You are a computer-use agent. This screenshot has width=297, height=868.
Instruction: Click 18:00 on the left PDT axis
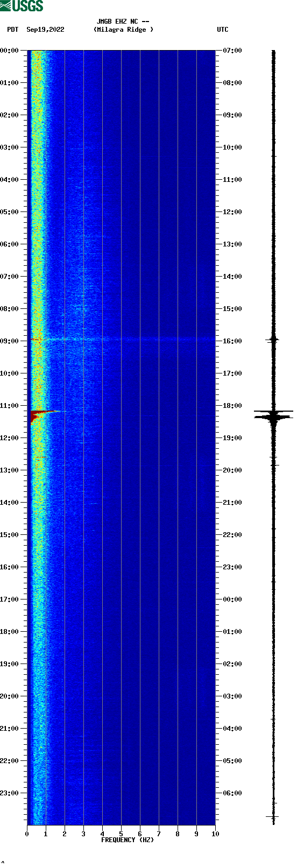[9, 632]
